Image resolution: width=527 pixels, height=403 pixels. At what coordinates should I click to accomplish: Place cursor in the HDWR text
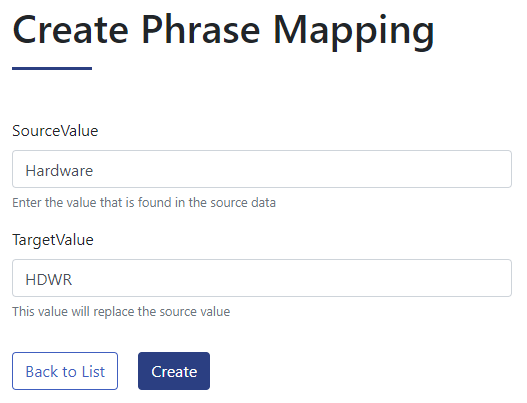tap(49, 280)
